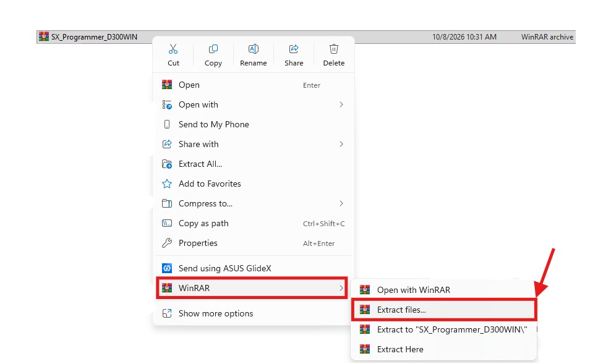Click the Show more options icon
This screenshot has width=598, height=364.
coord(167,313)
